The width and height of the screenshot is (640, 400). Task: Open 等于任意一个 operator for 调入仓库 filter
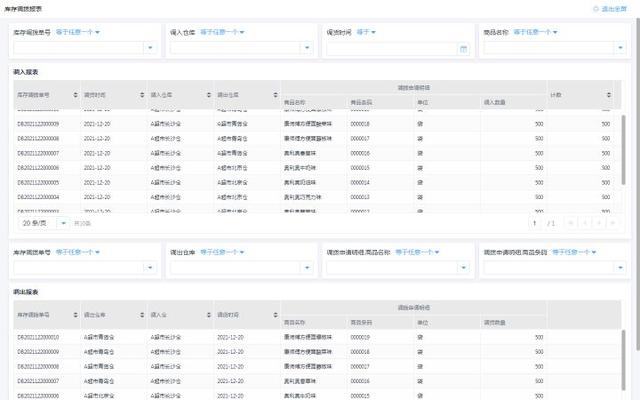coord(222,32)
